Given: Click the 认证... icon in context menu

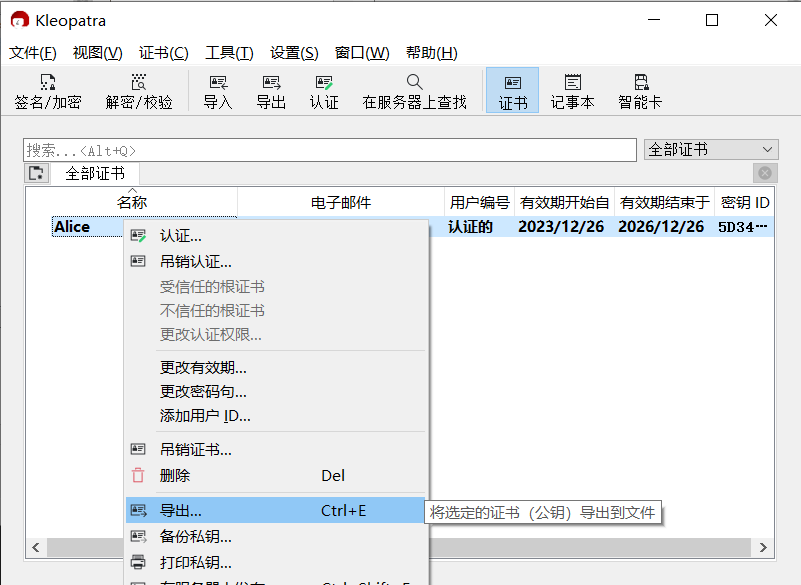Looking at the screenshot, I should (138, 236).
